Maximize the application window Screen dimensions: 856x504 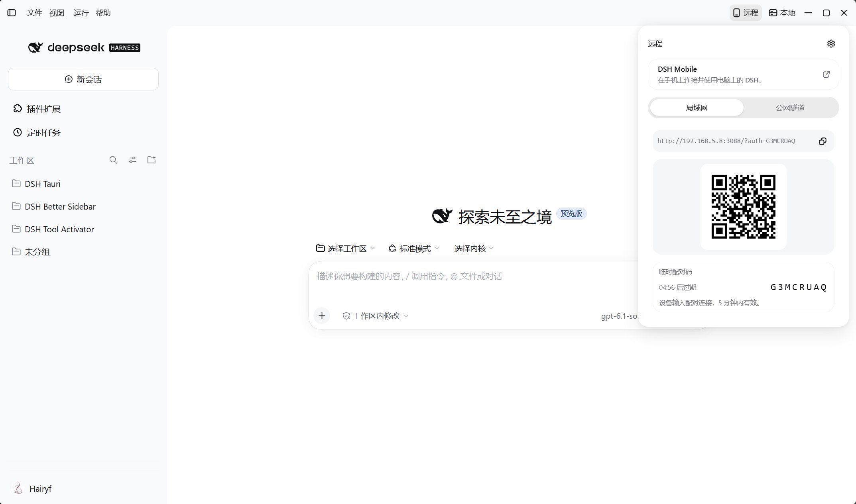tap(826, 13)
